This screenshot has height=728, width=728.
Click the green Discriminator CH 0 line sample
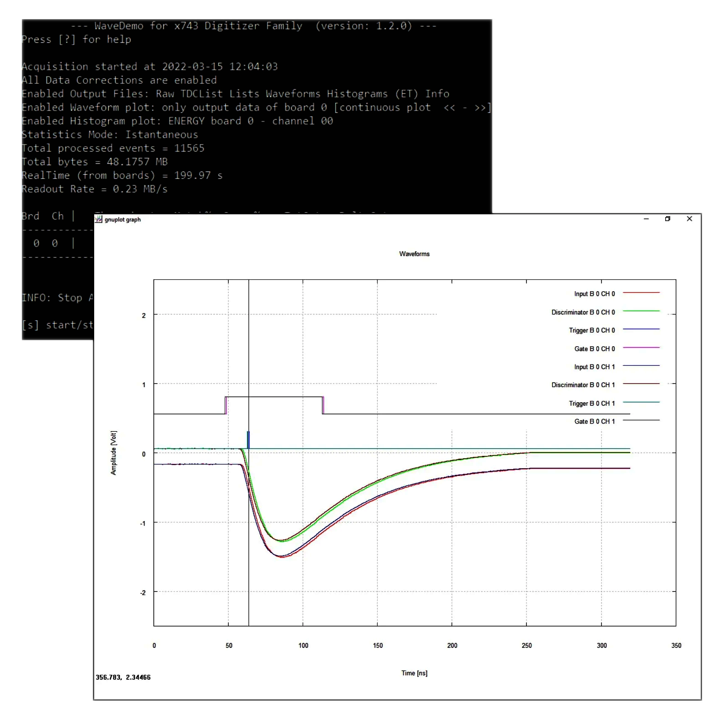[x=641, y=311]
